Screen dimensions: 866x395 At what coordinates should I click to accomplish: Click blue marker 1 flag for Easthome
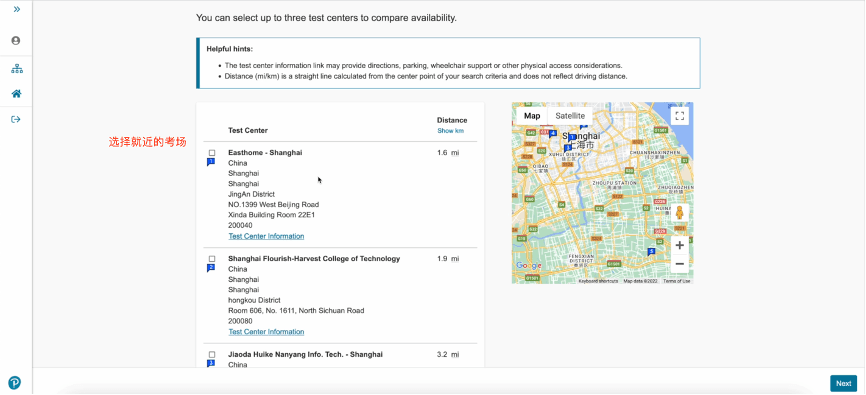(210, 162)
